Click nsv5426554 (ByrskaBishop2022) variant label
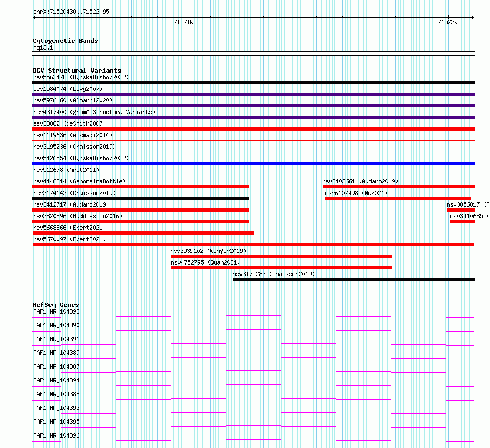 point(81,158)
